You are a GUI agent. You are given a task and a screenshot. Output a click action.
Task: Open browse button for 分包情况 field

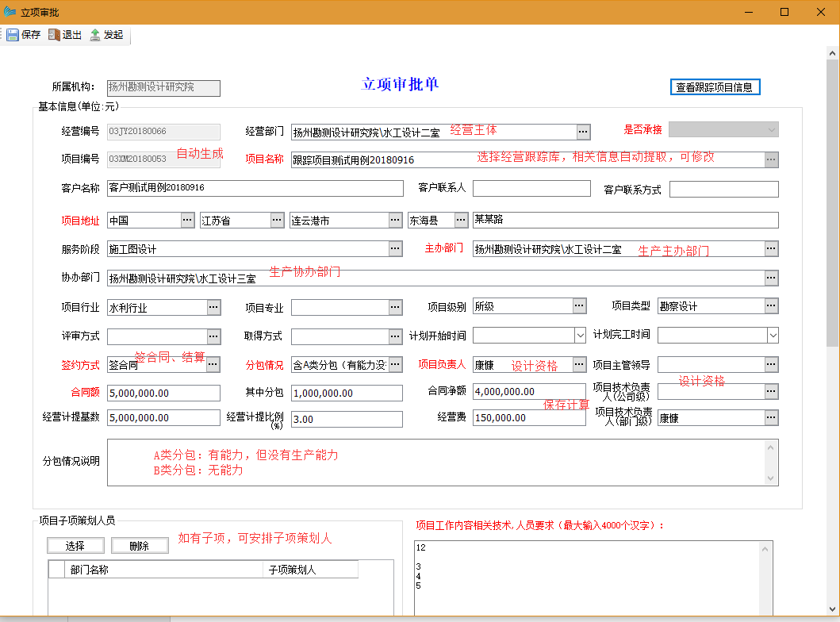pyautogui.click(x=395, y=364)
